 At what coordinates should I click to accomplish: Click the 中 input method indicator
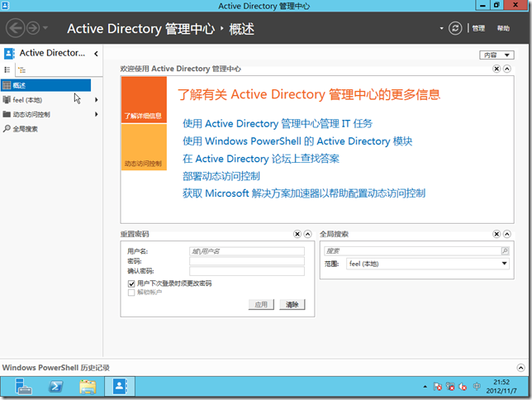point(477,387)
